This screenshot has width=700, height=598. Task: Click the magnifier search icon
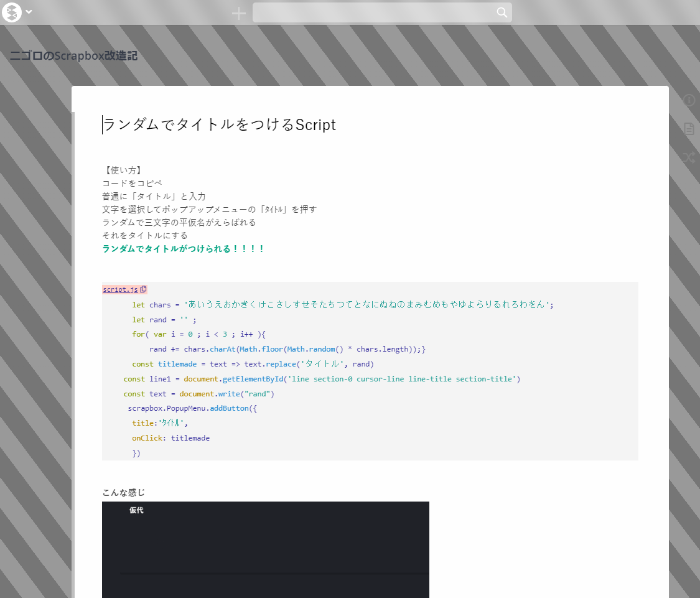(x=502, y=12)
